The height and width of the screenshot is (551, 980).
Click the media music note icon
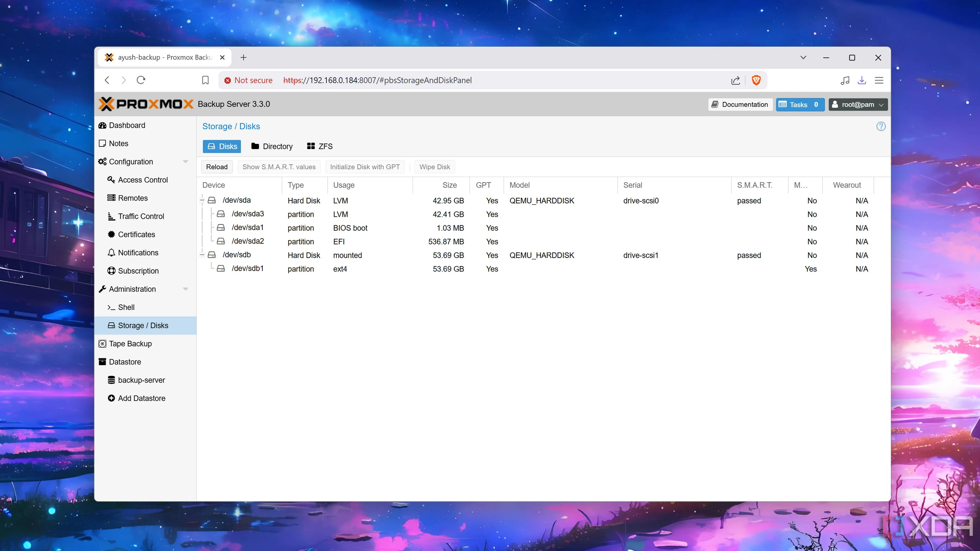click(845, 80)
